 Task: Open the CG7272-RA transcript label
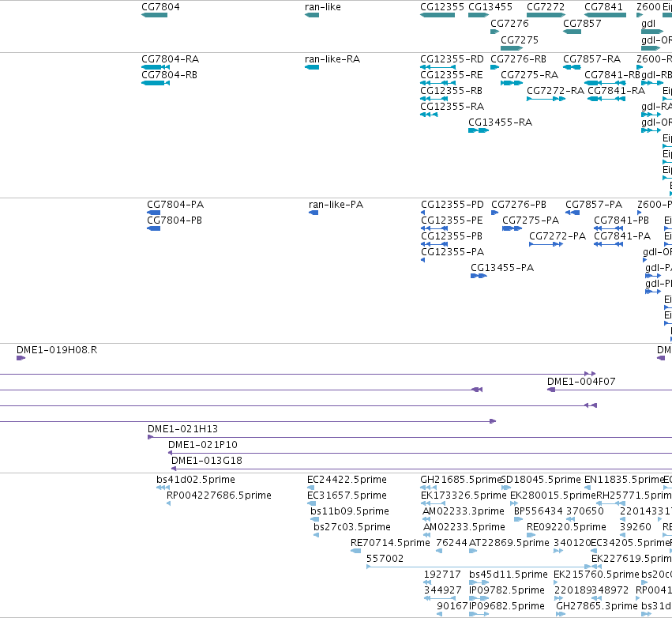(x=555, y=91)
